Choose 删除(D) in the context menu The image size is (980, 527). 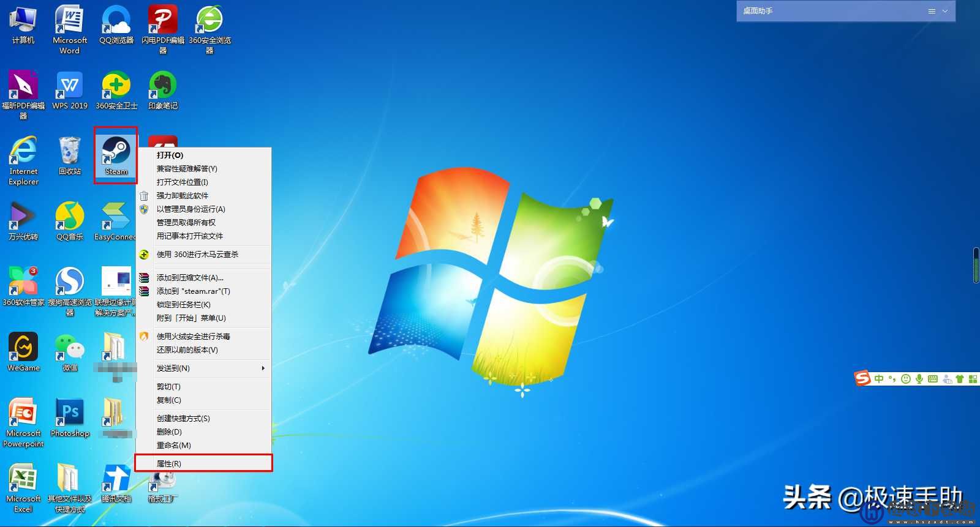[x=204, y=432]
